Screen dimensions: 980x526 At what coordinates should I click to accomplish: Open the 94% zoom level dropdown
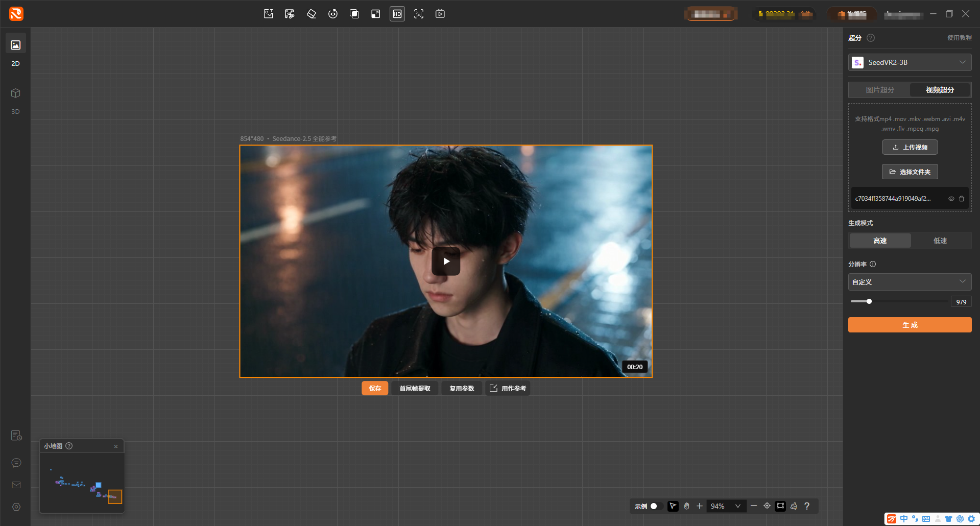[726, 506]
